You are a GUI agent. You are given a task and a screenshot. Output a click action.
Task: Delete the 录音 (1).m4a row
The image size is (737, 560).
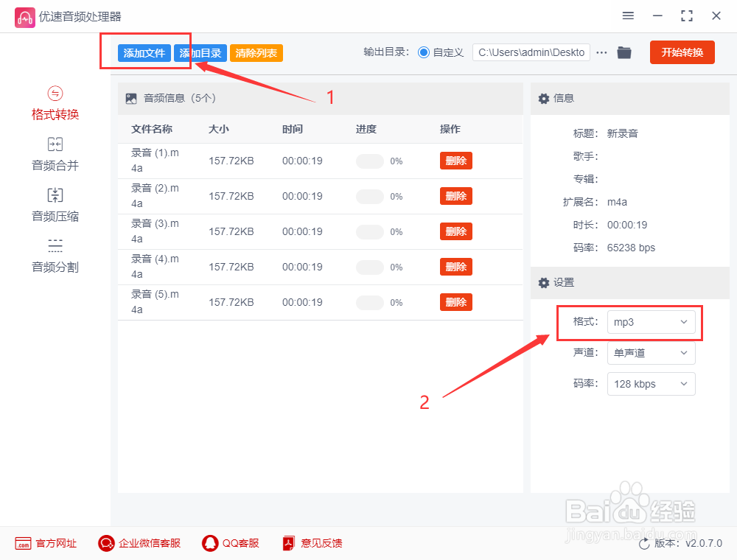tap(456, 161)
